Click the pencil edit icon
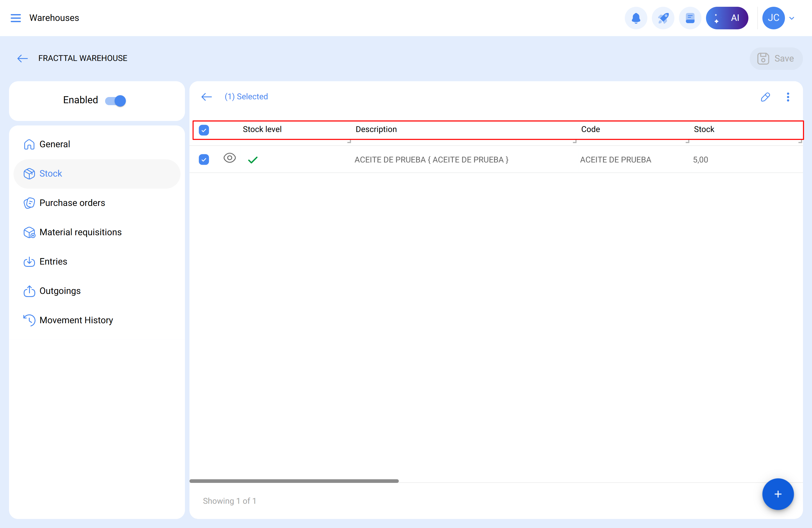The height and width of the screenshot is (528, 812). coord(765,97)
